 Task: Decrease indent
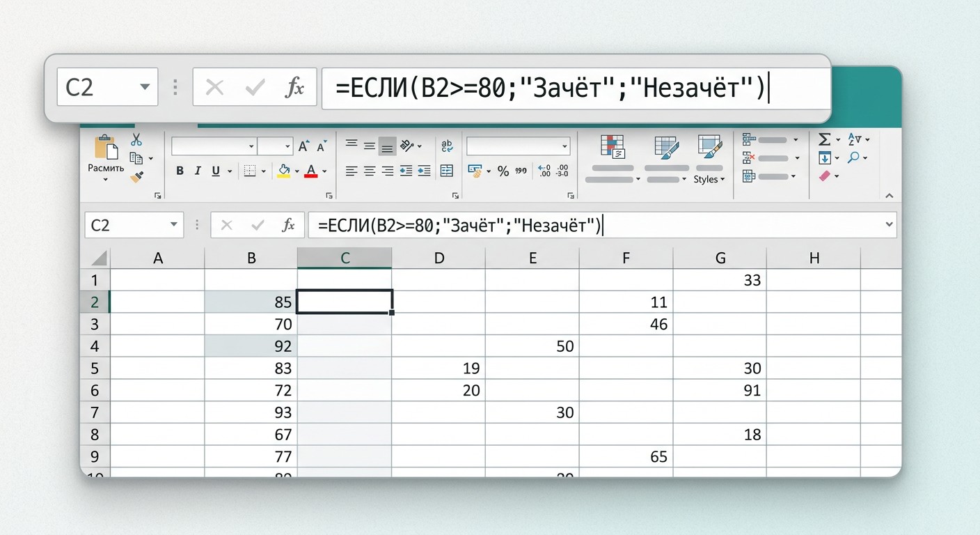point(406,171)
